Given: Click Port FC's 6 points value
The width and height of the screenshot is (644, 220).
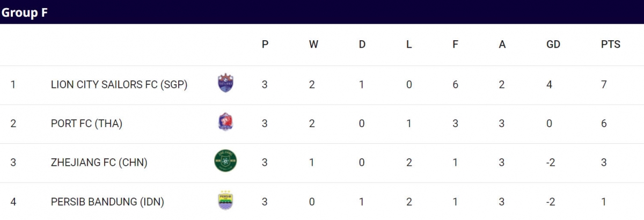Looking at the screenshot, I should point(604,123).
